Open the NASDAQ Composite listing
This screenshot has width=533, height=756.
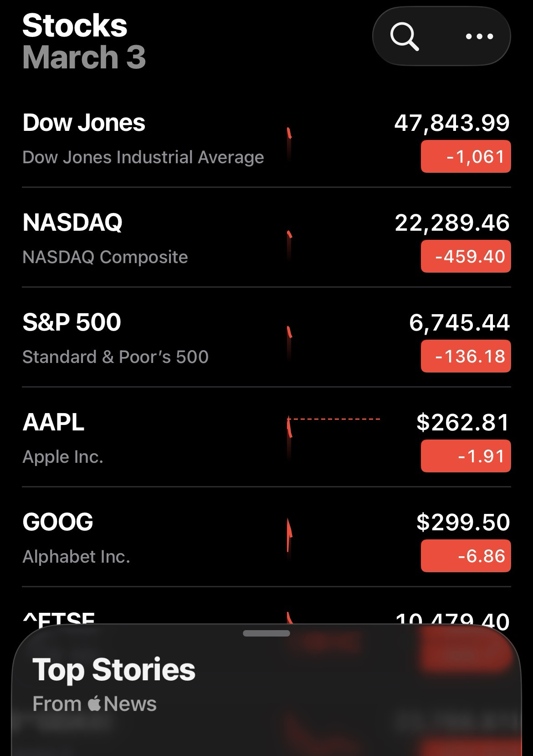pos(105,257)
